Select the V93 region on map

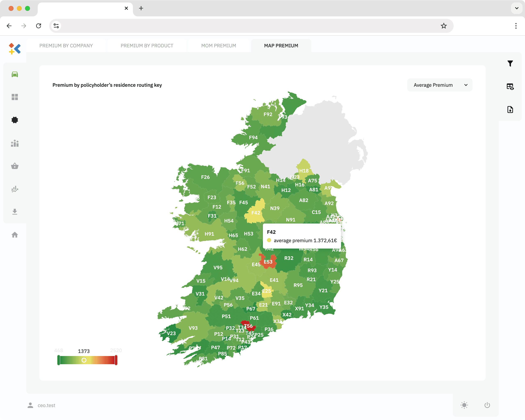coord(193,328)
